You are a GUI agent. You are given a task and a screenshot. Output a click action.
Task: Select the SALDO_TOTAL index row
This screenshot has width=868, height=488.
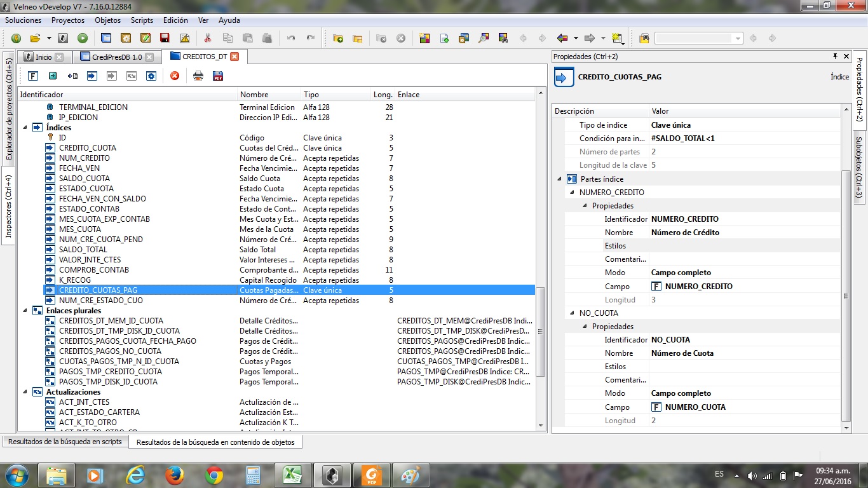pos(83,250)
